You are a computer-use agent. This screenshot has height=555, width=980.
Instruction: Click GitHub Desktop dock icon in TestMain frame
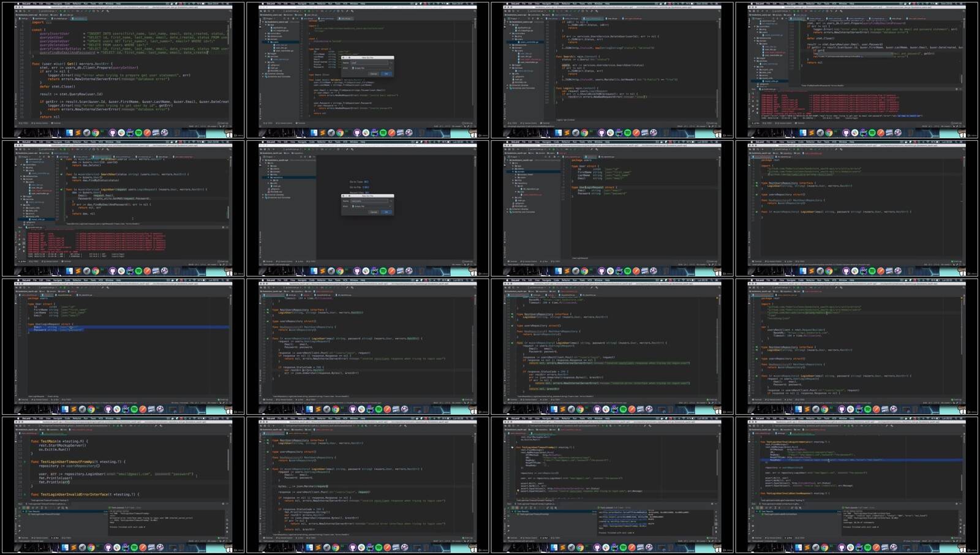pyautogui.click(x=108, y=547)
